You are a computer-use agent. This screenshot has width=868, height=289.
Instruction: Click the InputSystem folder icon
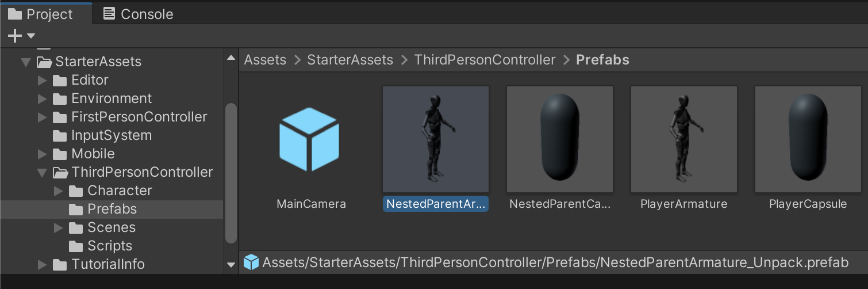point(60,136)
